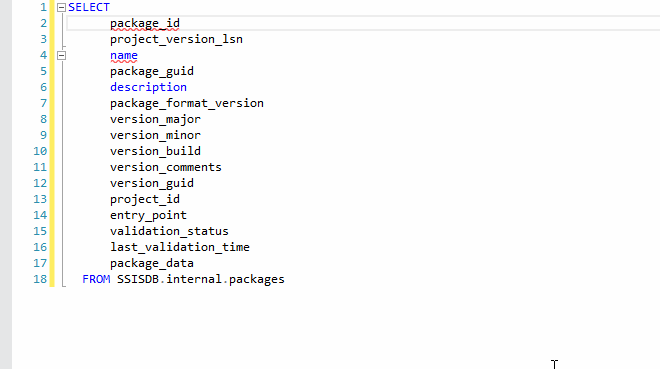Collapse the SELECT statement outline toggle

(61, 8)
